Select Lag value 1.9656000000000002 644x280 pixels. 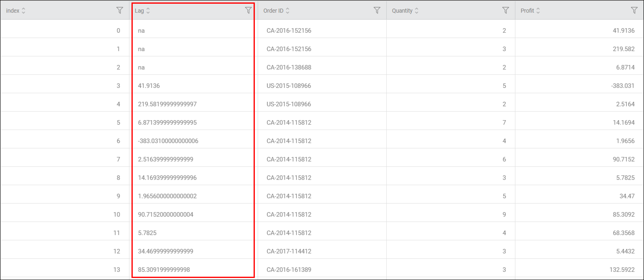pyautogui.click(x=167, y=196)
